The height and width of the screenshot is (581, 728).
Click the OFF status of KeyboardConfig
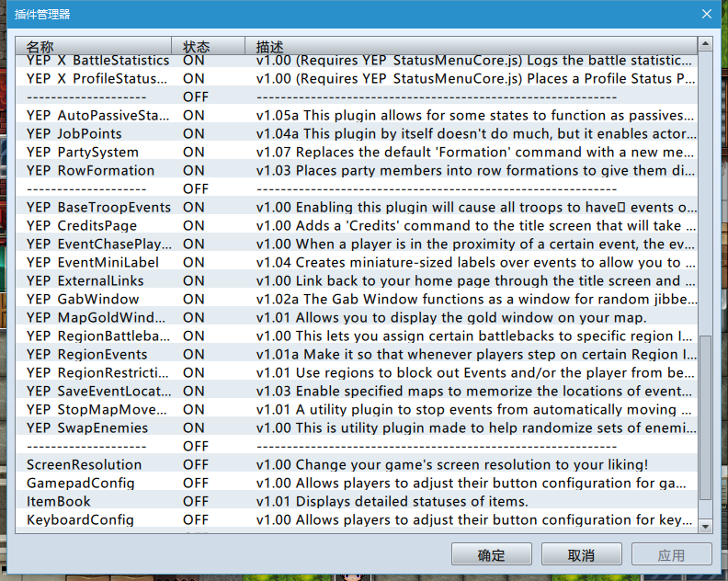tap(196, 519)
